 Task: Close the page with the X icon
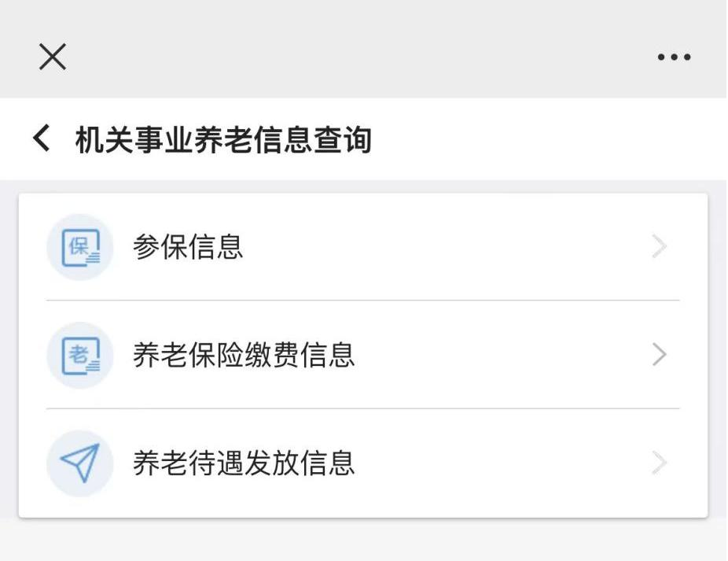tap(53, 57)
